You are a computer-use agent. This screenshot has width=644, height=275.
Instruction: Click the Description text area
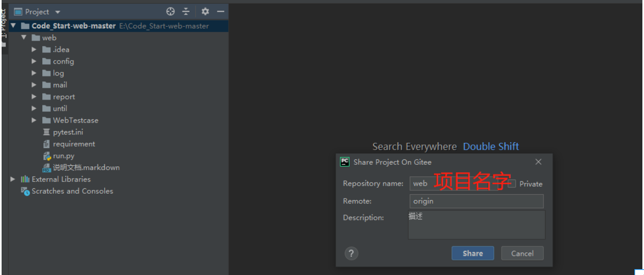point(476,225)
